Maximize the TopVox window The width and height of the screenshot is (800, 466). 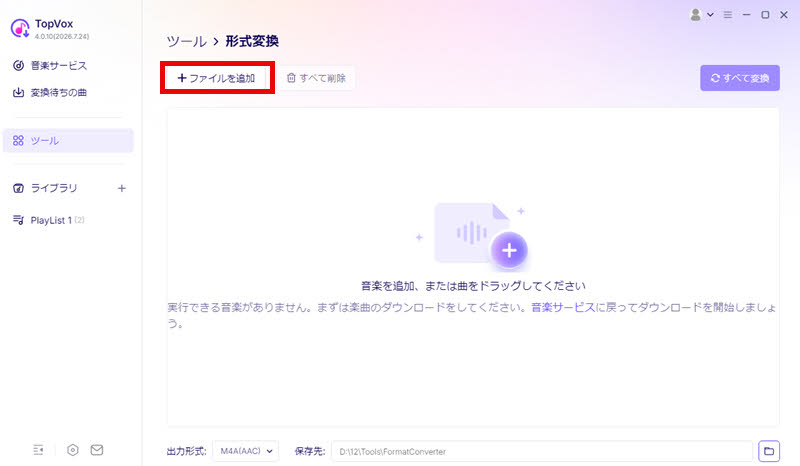tap(765, 15)
